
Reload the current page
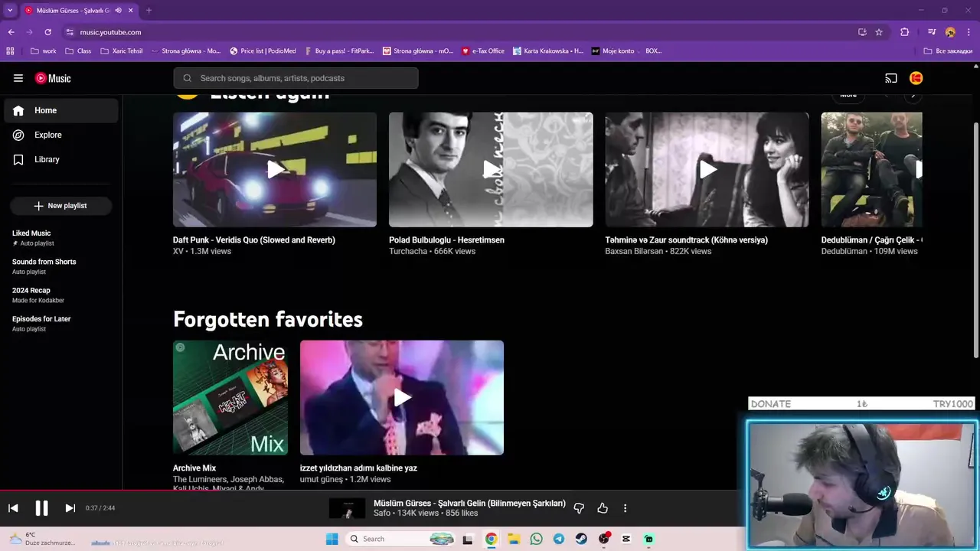coord(47,32)
